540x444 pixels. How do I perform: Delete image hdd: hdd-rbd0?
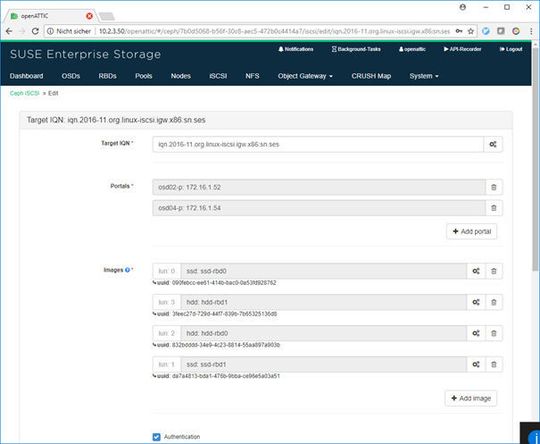[494, 333]
